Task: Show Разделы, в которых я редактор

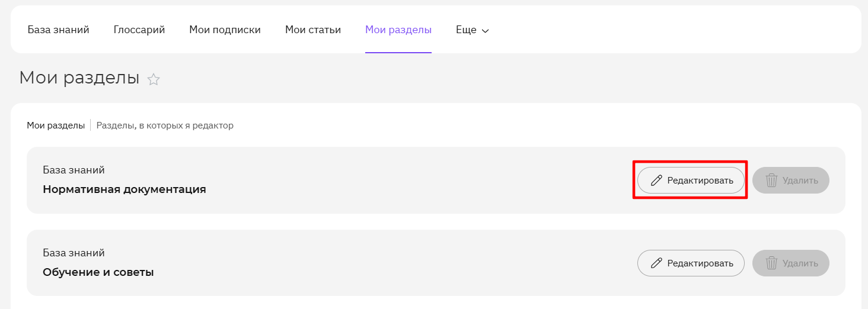Action: (165, 125)
